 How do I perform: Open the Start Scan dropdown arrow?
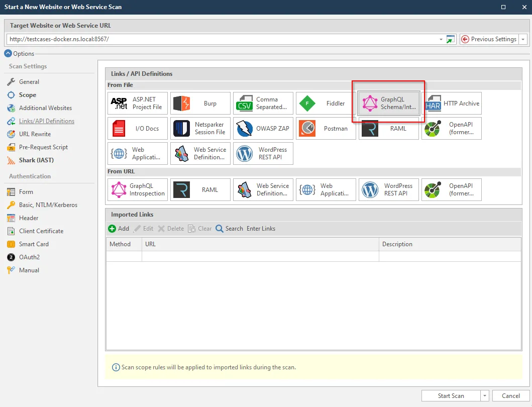[x=484, y=396]
